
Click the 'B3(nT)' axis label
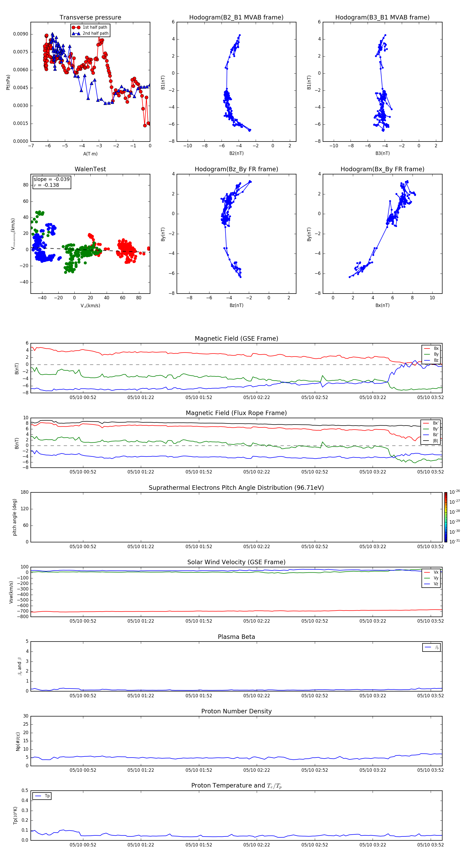click(382, 153)
